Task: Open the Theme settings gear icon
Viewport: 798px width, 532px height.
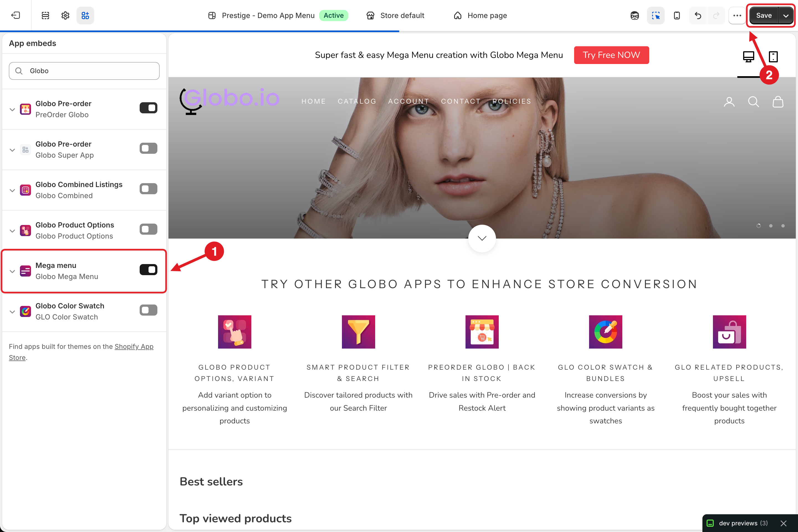Action: coord(65,15)
